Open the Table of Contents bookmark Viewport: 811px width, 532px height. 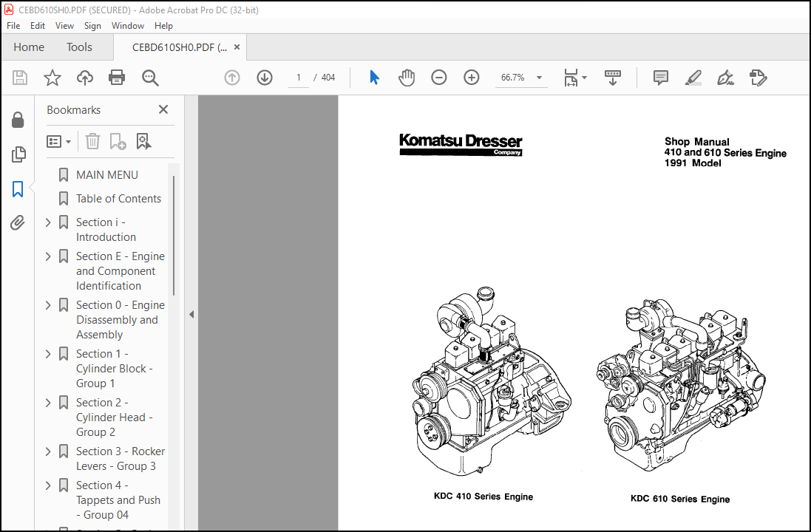(x=118, y=199)
